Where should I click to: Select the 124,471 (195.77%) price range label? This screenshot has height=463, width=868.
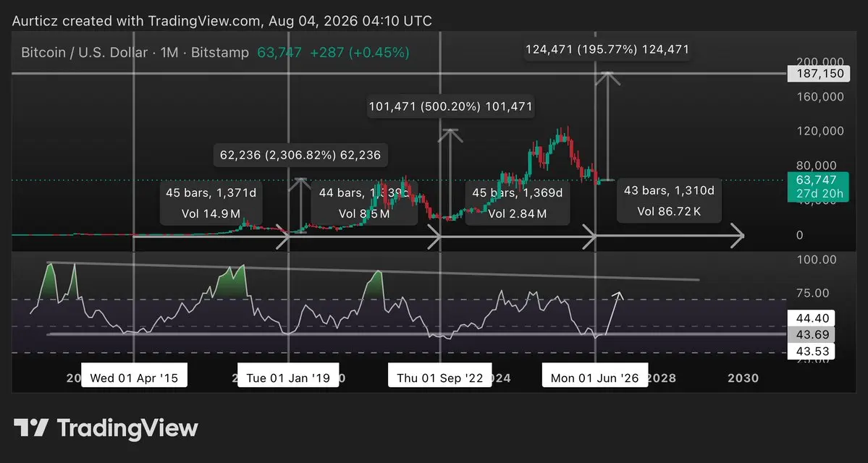(607, 49)
